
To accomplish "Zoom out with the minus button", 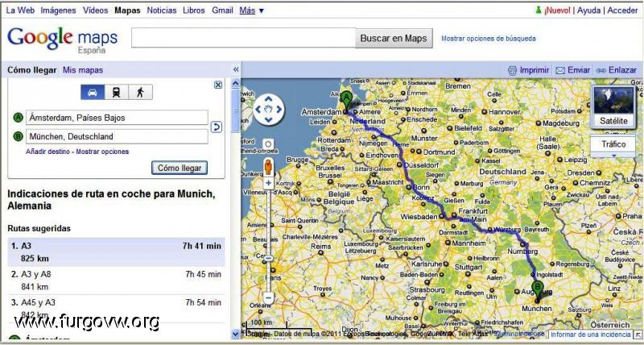I will pyautogui.click(x=268, y=297).
